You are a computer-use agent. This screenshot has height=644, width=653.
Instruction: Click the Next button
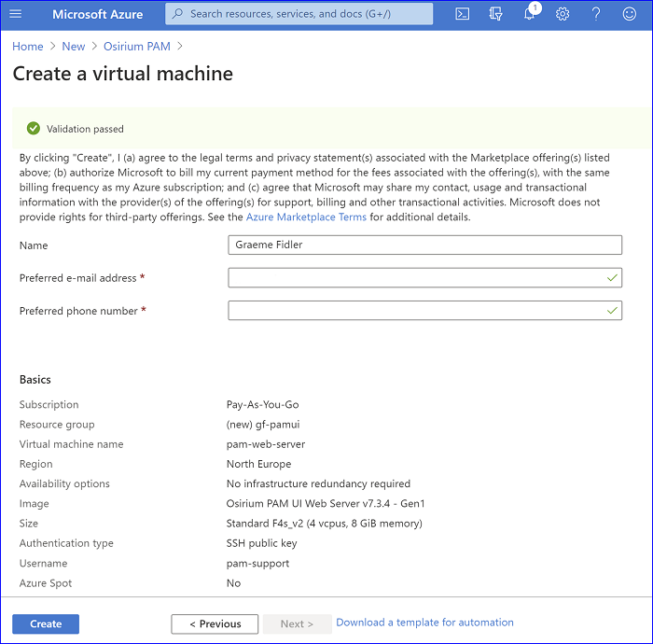(x=297, y=623)
